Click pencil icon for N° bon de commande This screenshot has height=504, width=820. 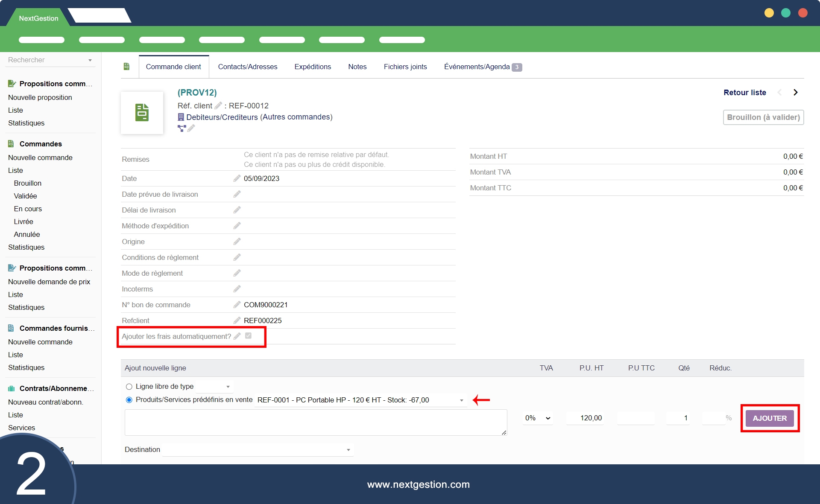(x=237, y=305)
